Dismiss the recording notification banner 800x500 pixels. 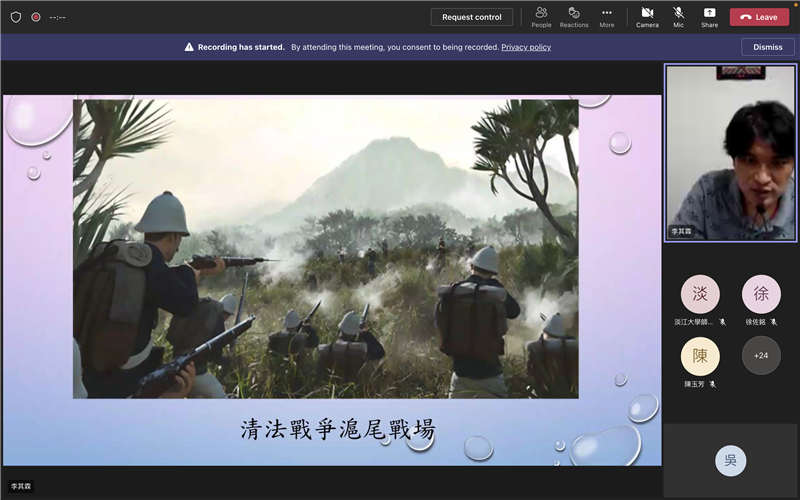(x=768, y=47)
